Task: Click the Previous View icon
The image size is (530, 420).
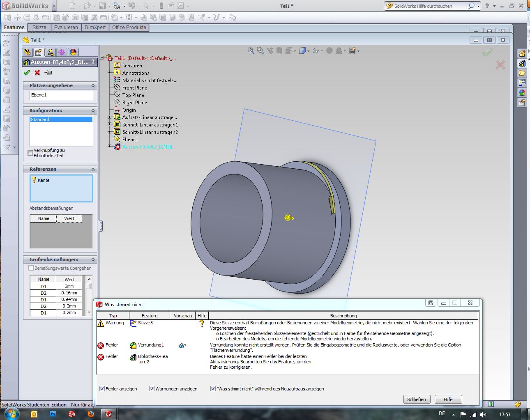Action: tap(270, 50)
